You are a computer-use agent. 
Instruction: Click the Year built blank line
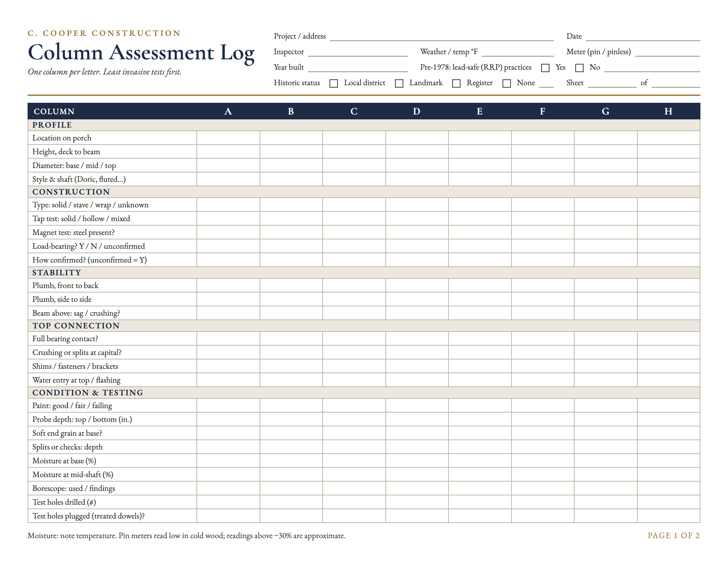[358, 68]
